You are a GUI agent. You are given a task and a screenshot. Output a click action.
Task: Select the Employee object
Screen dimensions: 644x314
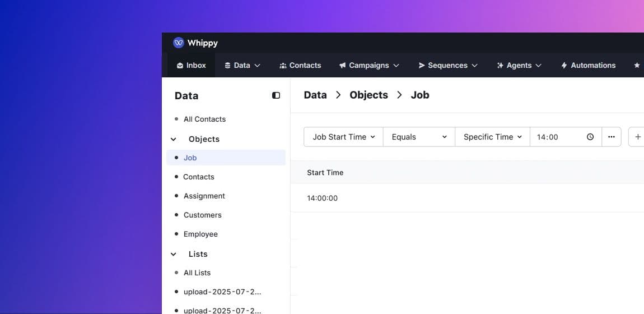200,234
